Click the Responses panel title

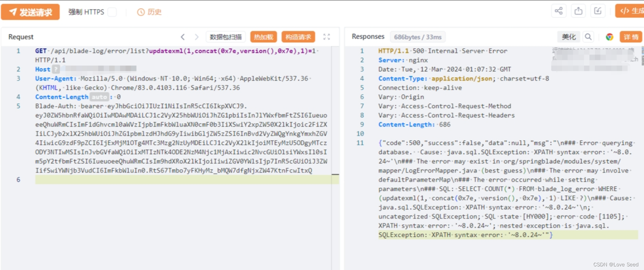coord(368,36)
